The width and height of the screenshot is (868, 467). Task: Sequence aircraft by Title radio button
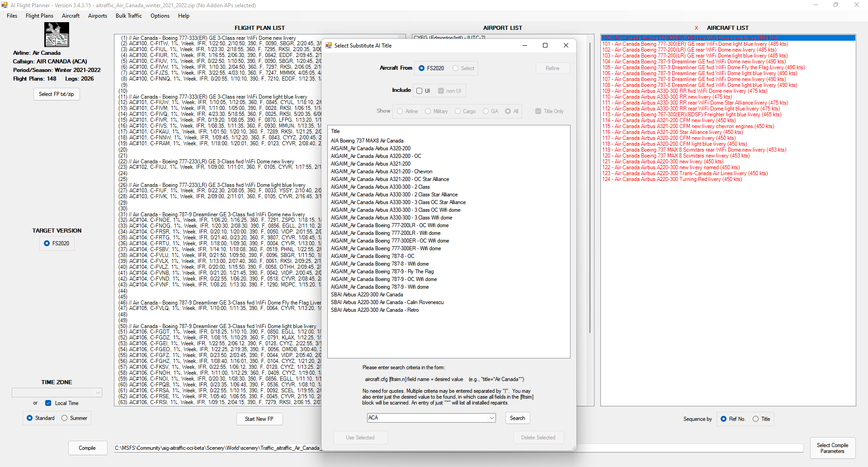[x=756, y=419]
